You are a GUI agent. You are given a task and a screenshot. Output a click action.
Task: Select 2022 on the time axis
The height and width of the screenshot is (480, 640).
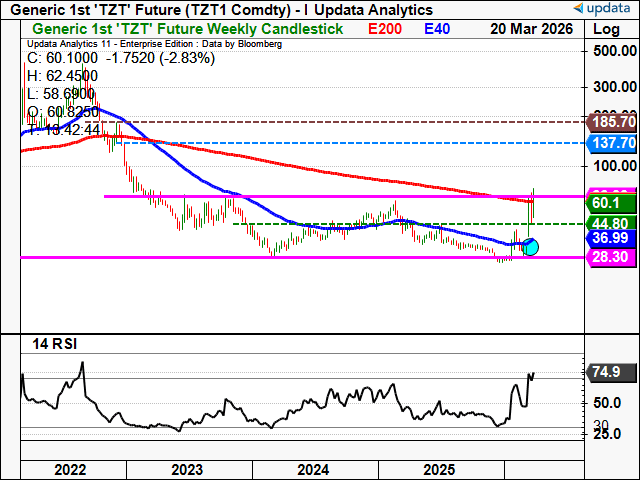point(70,468)
